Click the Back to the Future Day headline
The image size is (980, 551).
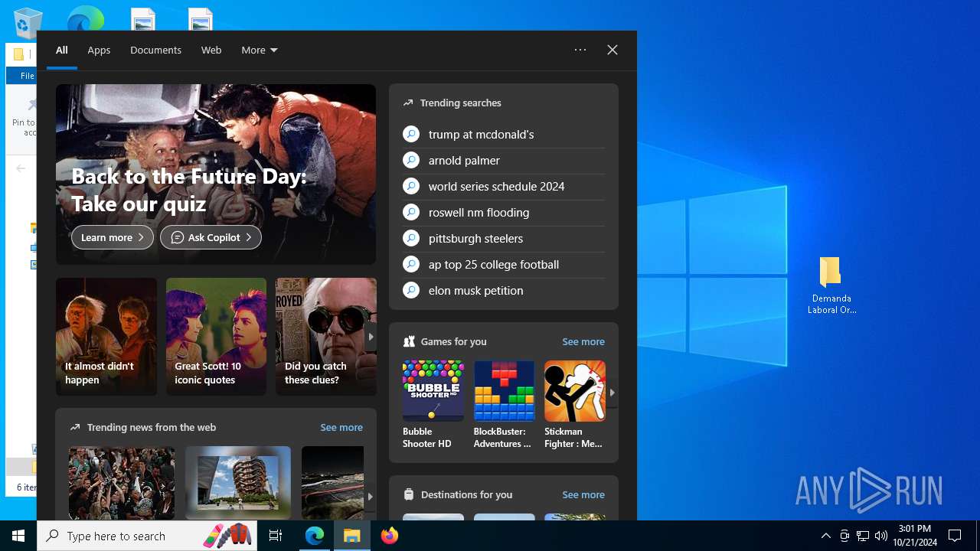coord(189,190)
